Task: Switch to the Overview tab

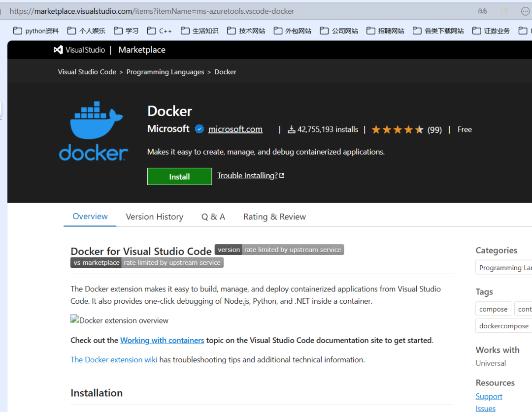Action: (x=90, y=217)
